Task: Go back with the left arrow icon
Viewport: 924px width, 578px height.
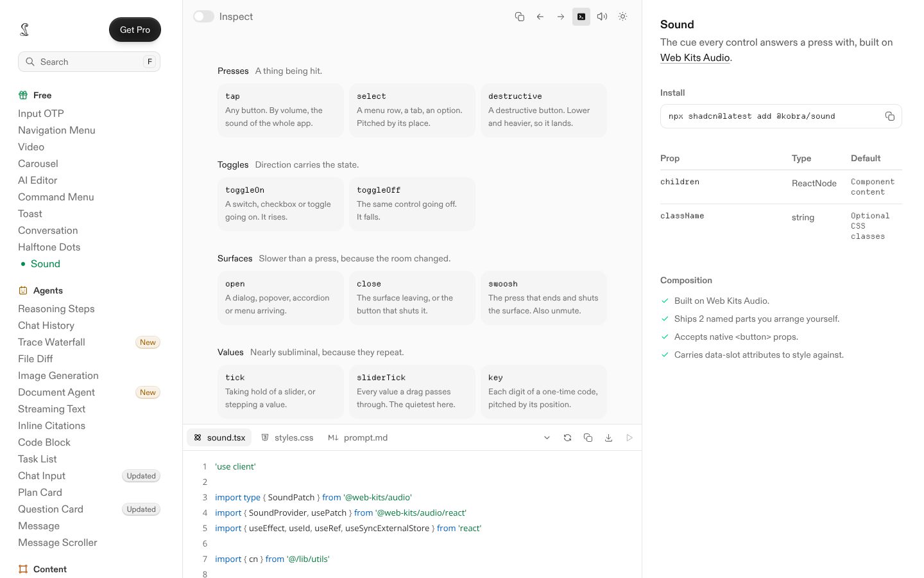Action: click(540, 17)
